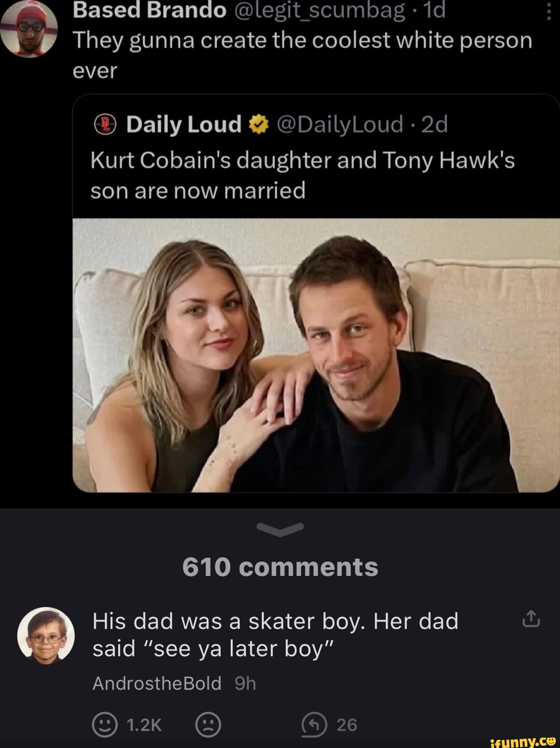Open the Based Brando display name
This screenshot has height=748, width=560.
[149, 10]
